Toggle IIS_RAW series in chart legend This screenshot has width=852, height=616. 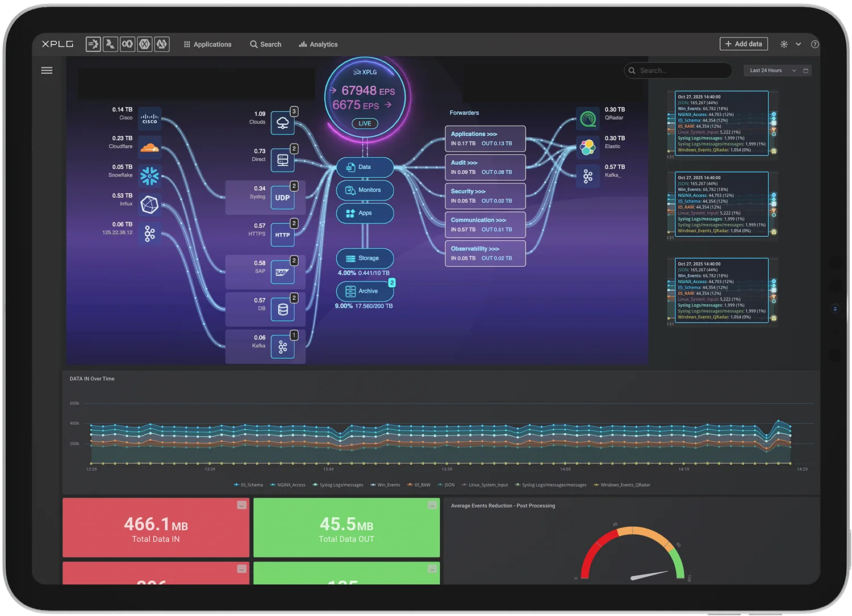[419, 485]
